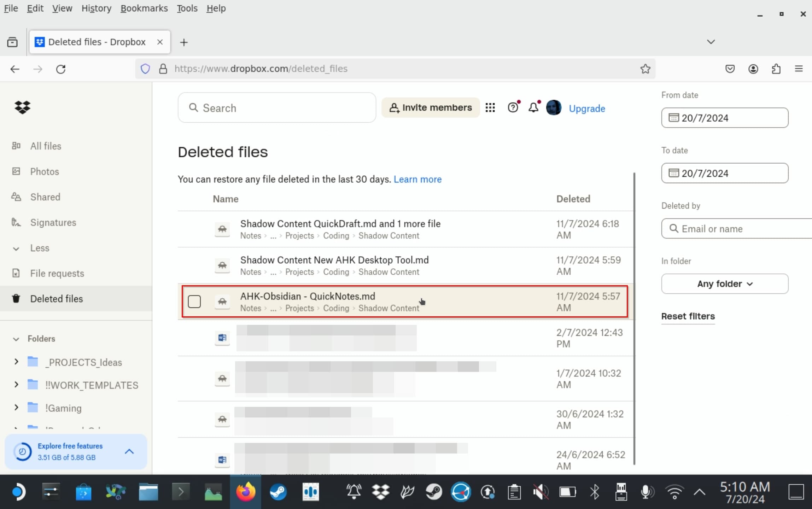Collapse the Folders section
The width and height of the screenshot is (812, 509).
(x=16, y=339)
